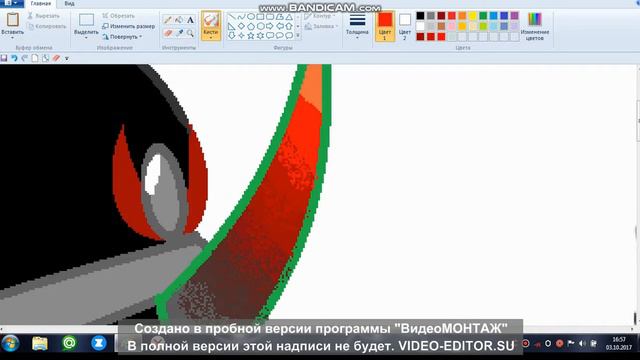The width and height of the screenshot is (640, 360).
Task: Open Изменение цветов edit colors dialog
Action: click(x=535, y=26)
